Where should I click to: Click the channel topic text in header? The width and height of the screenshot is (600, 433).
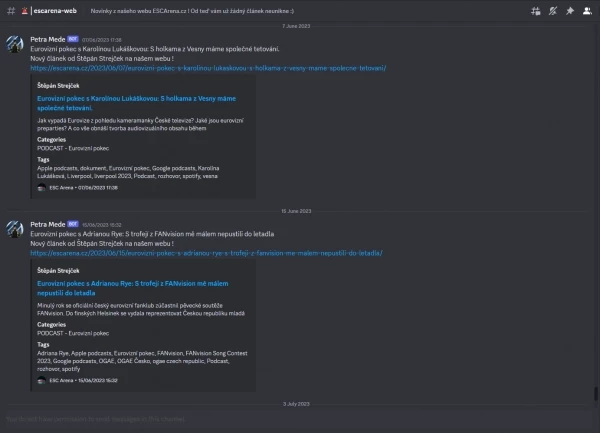point(192,11)
